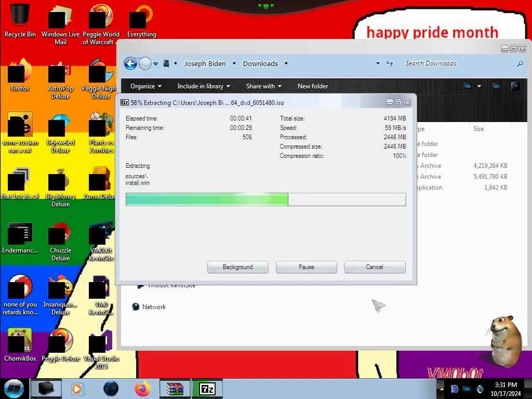Pause the 7-Zip extraction

(306, 267)
